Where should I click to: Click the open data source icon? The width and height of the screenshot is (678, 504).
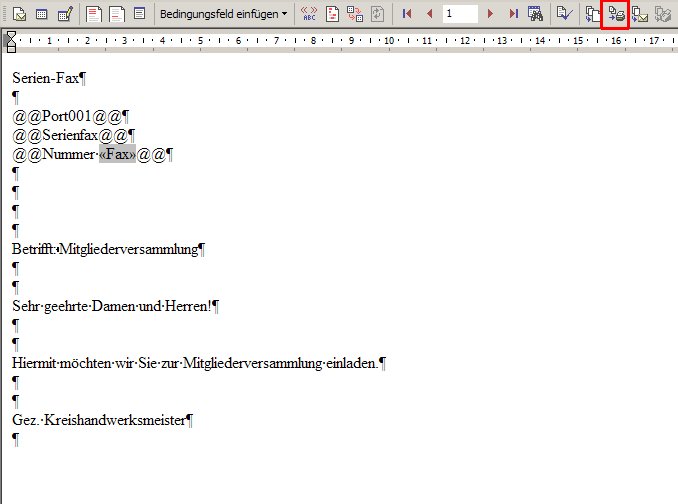pyautogui.click(x=42, y=14)
